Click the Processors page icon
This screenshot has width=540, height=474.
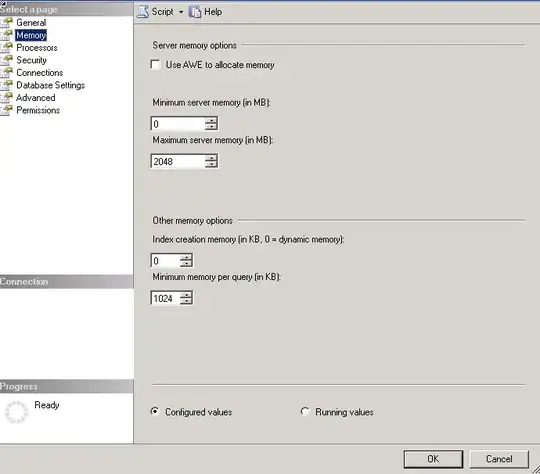click(7, 48)
